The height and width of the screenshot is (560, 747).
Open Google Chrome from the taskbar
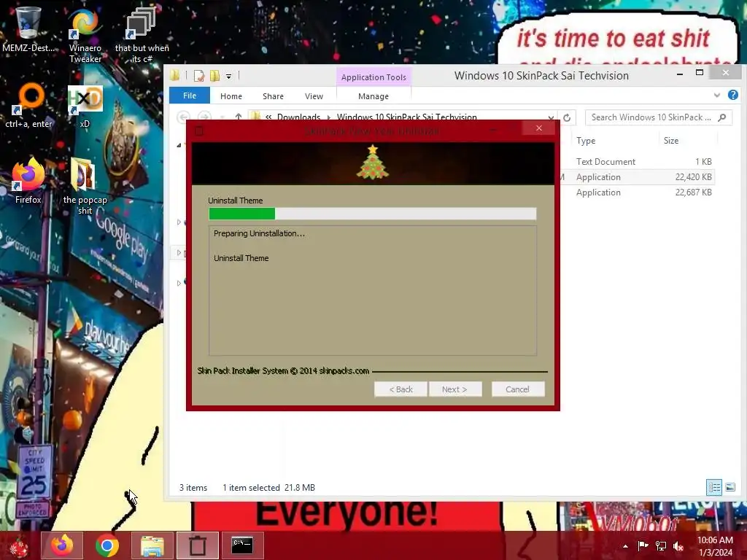pos(107,545)
